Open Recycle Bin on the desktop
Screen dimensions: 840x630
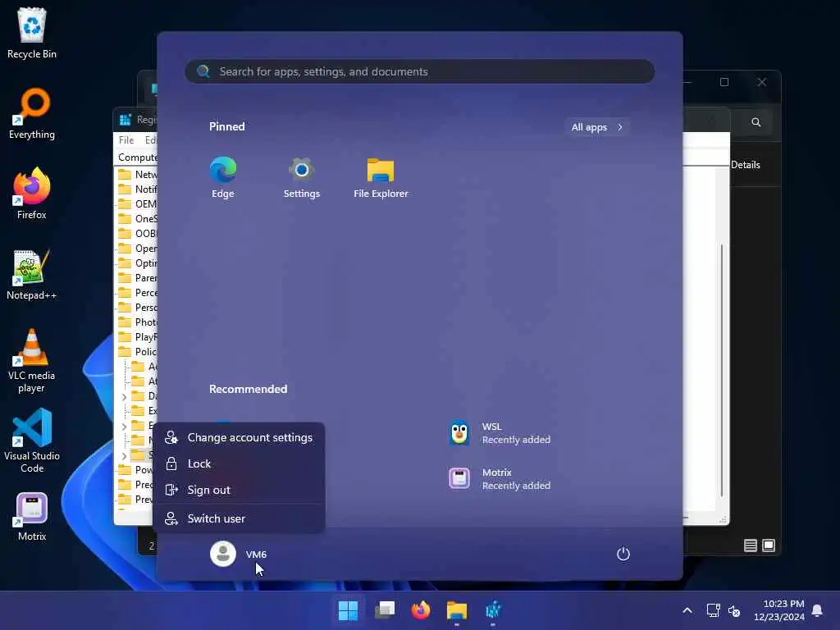point(32,33)
